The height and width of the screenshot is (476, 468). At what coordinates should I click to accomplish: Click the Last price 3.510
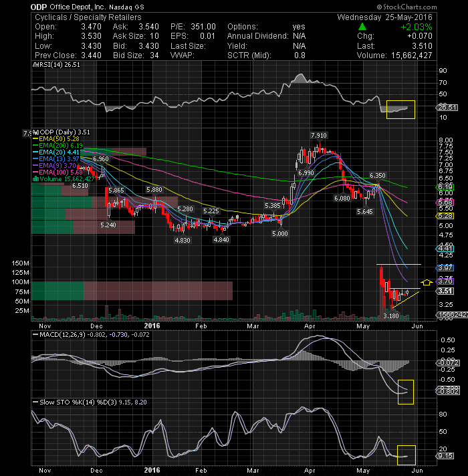click(x=422, y=46)
